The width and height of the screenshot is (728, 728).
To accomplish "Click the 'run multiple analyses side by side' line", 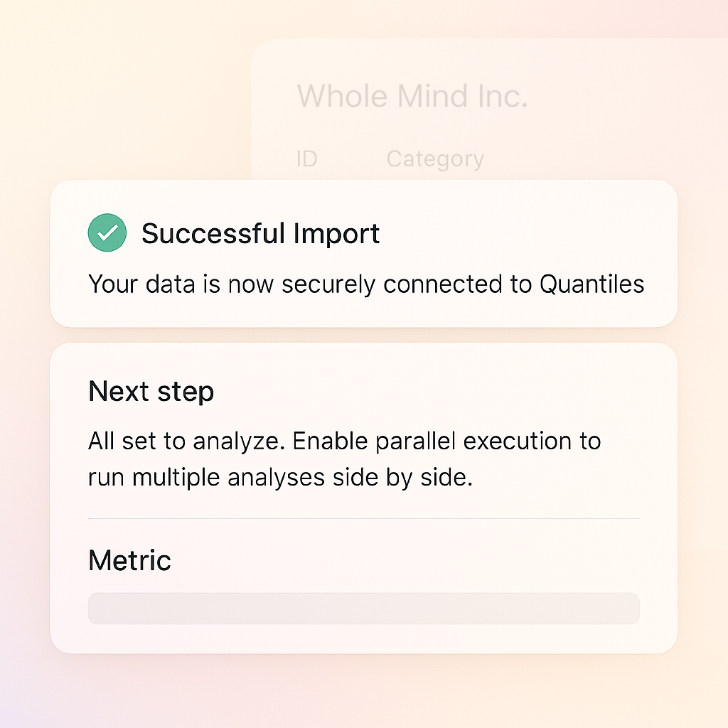I will point(280,477).
